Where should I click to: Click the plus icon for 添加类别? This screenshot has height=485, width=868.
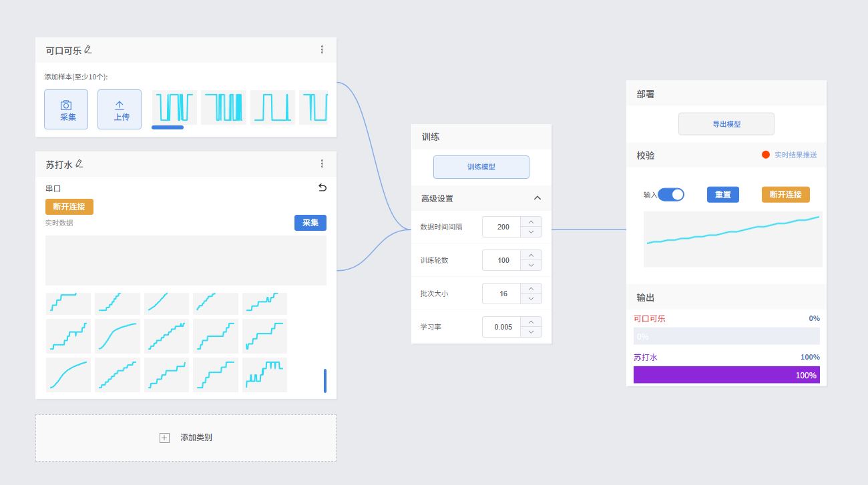(x=164, y=438)
